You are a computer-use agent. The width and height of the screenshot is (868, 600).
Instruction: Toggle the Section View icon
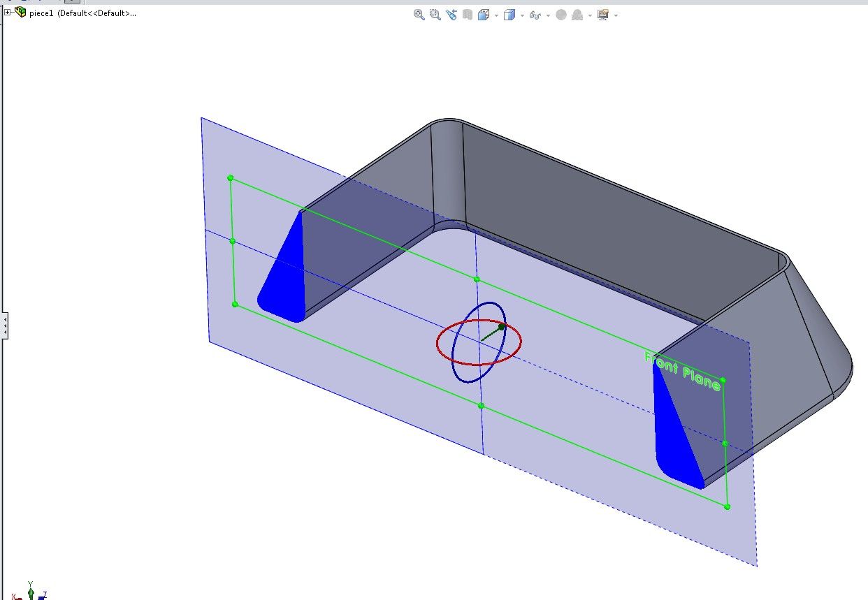tap(467, 14)
